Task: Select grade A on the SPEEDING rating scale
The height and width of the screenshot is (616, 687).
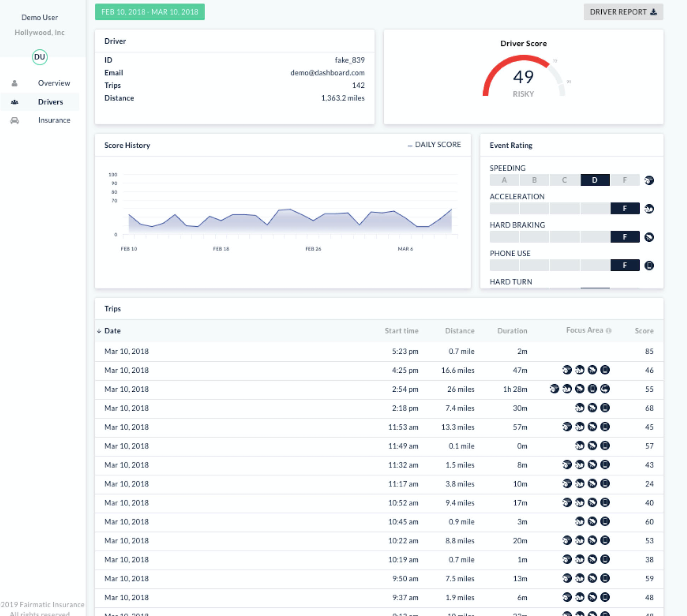Action: click(x=504, y=180)
